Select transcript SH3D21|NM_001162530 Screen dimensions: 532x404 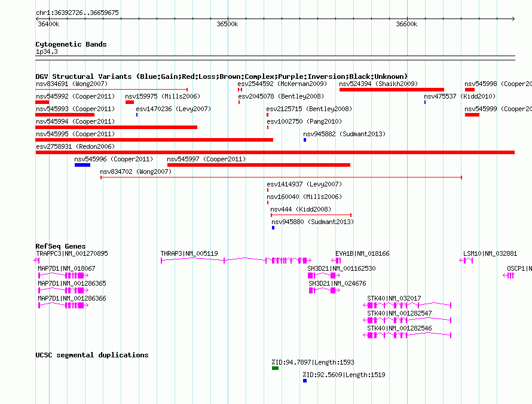tap(342, 269)
